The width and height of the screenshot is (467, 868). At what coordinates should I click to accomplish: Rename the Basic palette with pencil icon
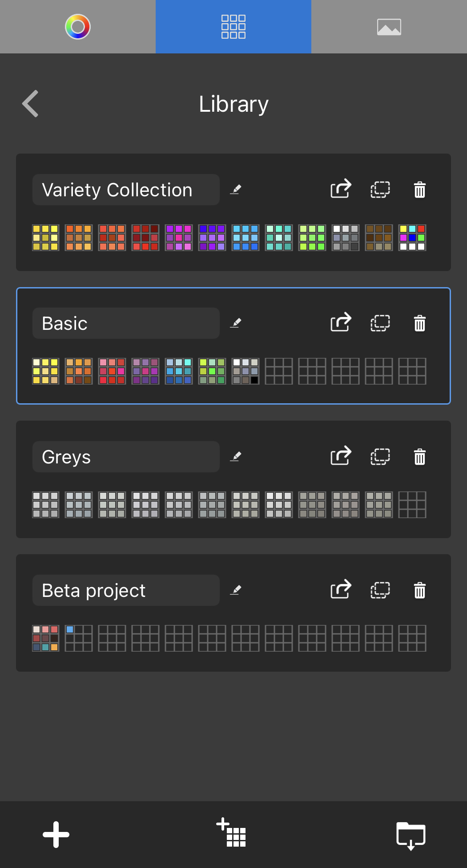236,323
